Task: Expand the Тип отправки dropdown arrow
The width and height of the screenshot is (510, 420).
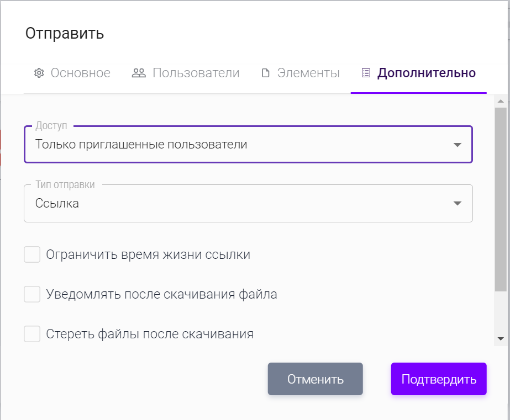Action: pyautogui.click(x=457, y=204)
